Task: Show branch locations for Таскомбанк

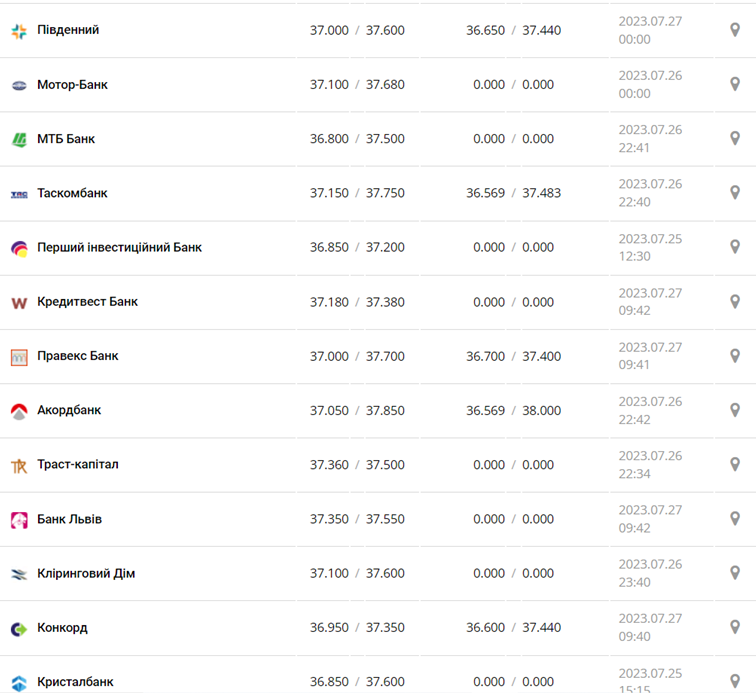Action: tap(735, 193)
